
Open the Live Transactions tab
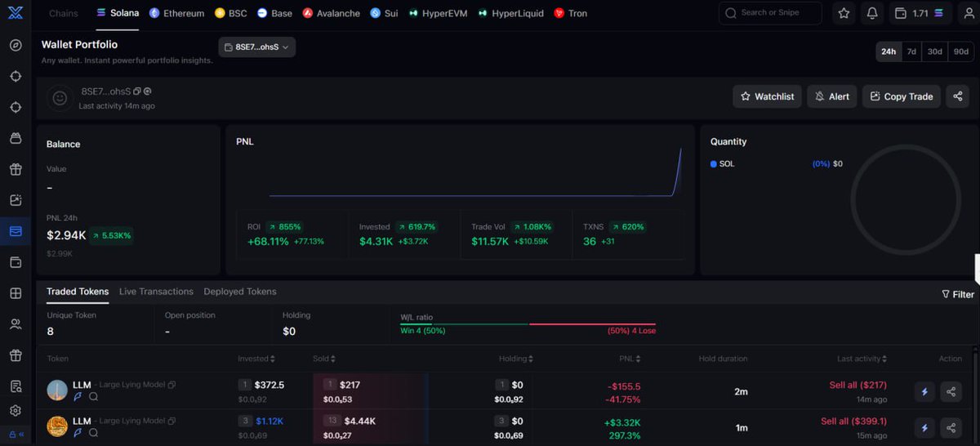pos(156,292)
